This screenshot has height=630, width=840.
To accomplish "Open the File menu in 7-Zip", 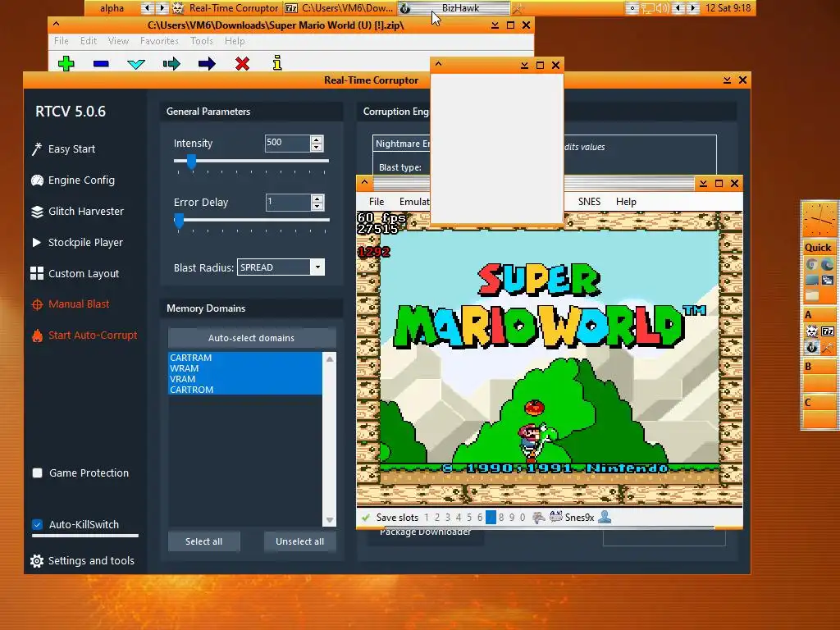I will [61, 41].
